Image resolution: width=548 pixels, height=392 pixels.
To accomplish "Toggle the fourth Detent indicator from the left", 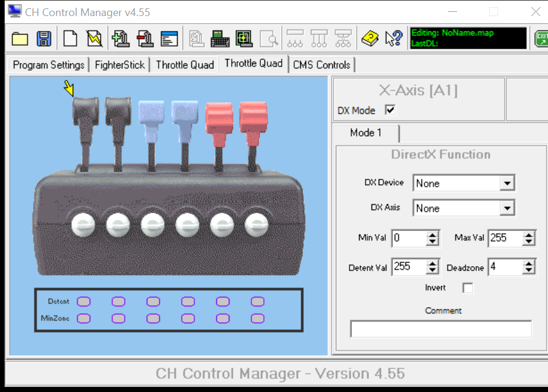I will [188, 302].
